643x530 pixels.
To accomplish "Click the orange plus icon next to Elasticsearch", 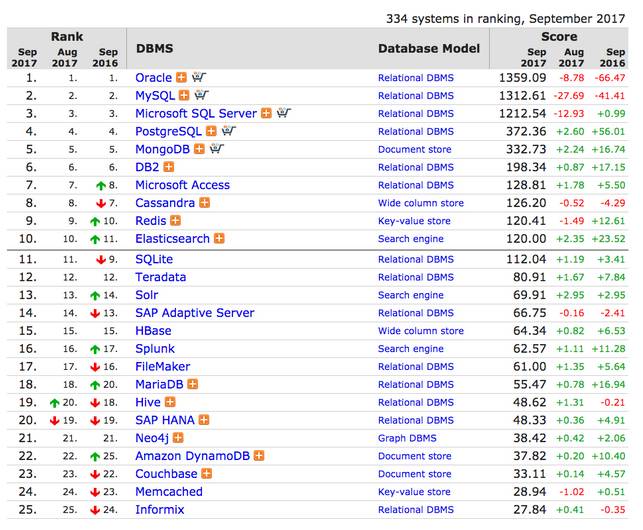I will click(219, 239).
